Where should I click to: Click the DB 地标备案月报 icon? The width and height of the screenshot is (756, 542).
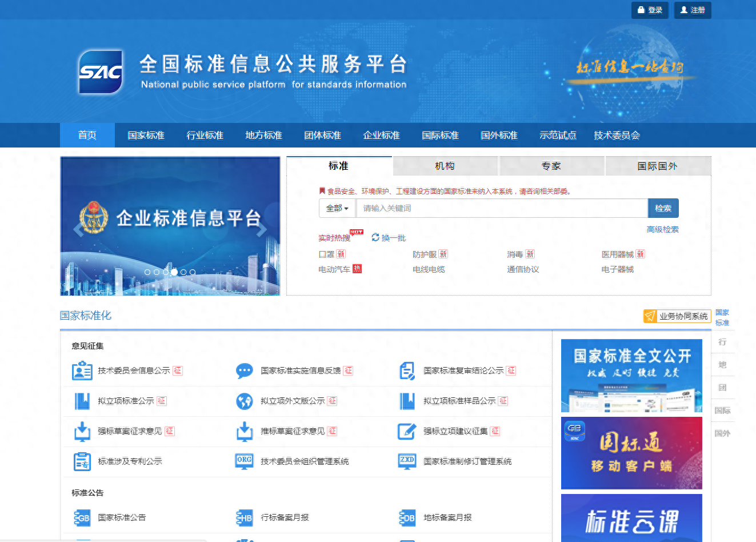[407, 516]
